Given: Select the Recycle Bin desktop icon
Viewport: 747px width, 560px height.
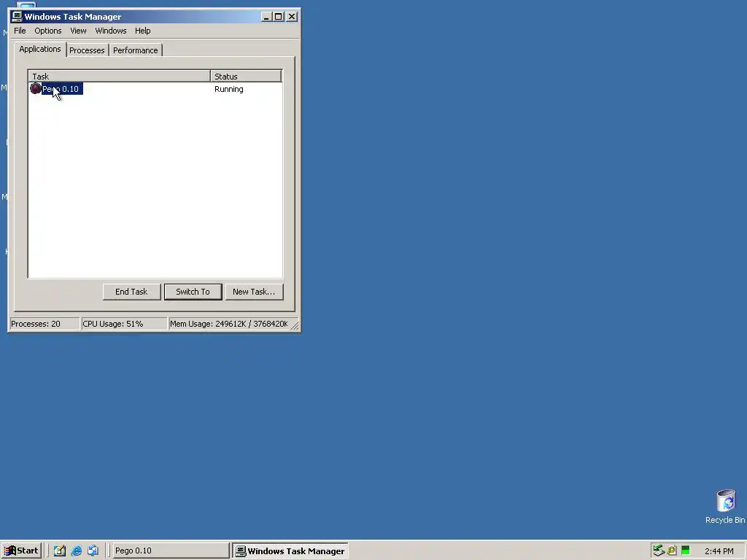Looking at the screenshot, I should [725, 507].
